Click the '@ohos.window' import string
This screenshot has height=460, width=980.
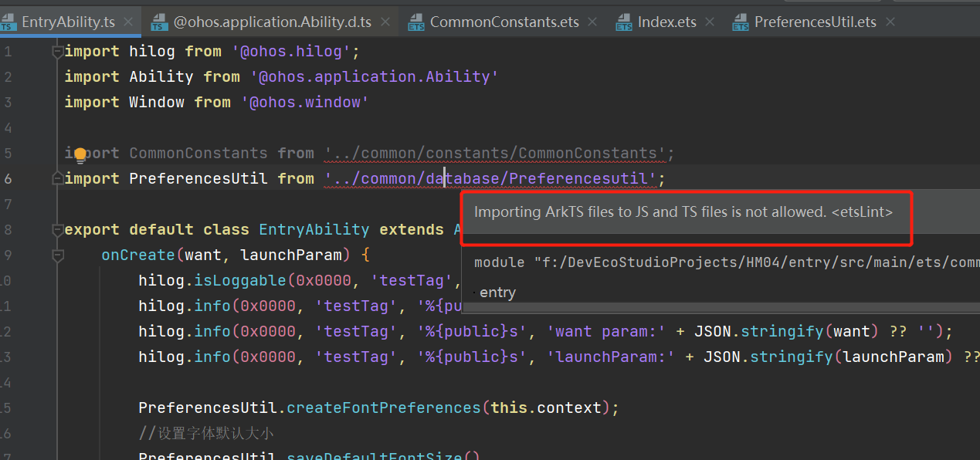point(305,103)
